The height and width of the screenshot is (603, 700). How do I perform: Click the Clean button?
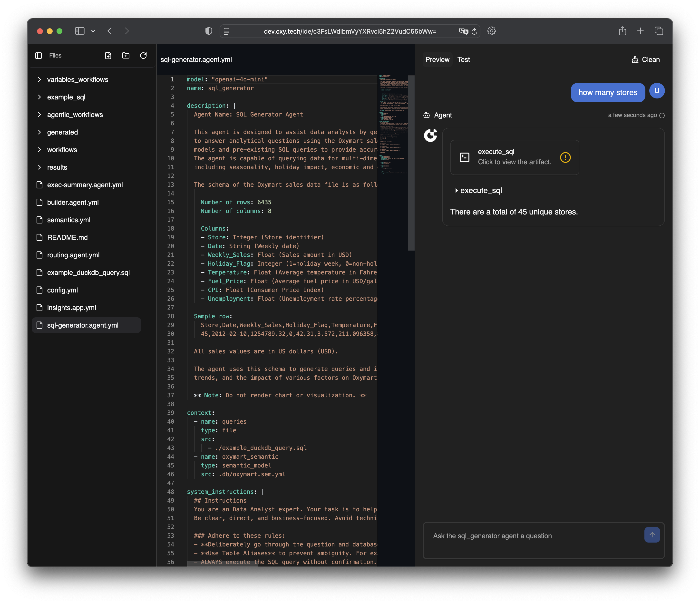pyautogui.click(x=645, y=59)
